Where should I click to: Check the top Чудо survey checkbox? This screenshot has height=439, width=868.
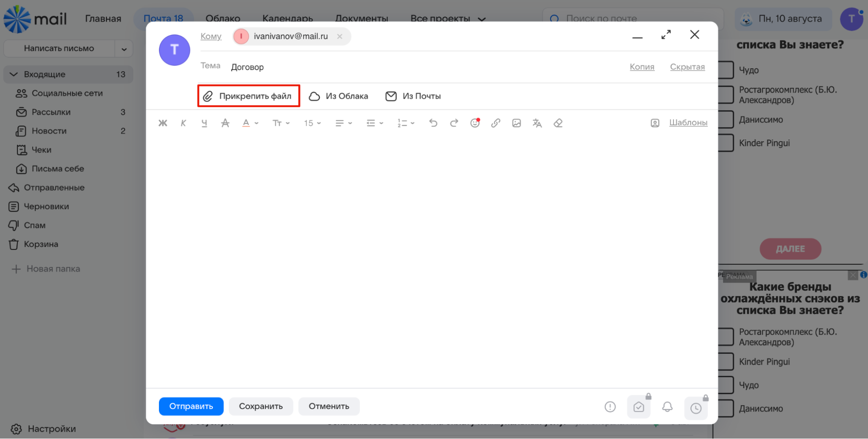[x=726, y=70]
